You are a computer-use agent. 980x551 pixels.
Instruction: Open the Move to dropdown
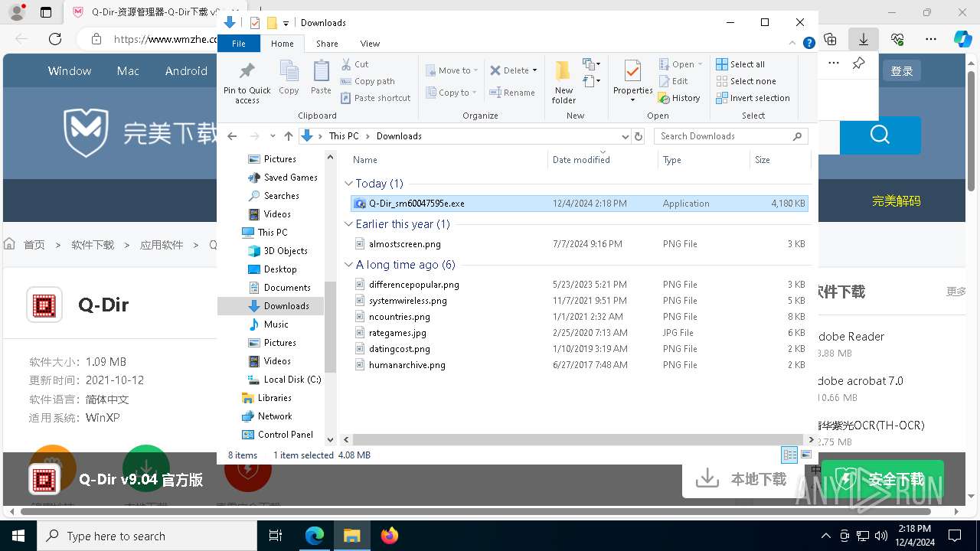pos(452,70)
